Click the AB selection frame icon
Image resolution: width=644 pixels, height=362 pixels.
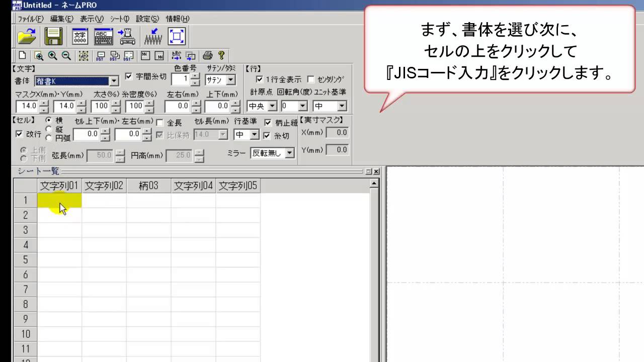[83, 55]
